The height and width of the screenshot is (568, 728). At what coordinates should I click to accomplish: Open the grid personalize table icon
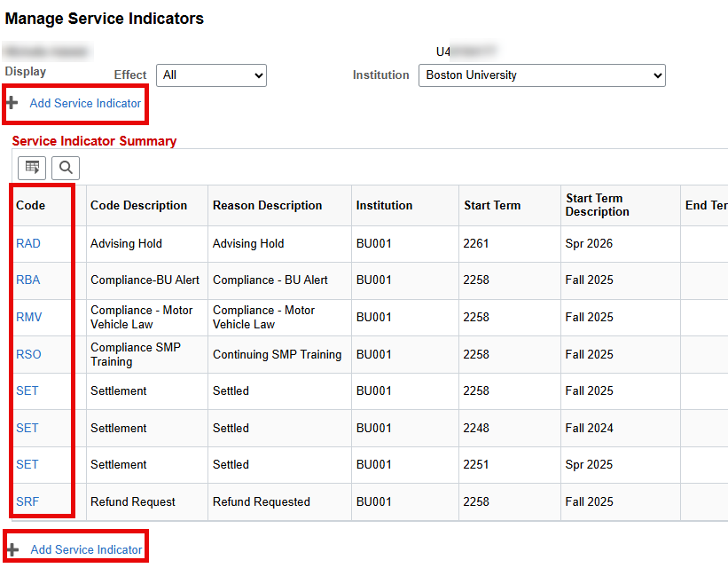[x=32, y=167]
